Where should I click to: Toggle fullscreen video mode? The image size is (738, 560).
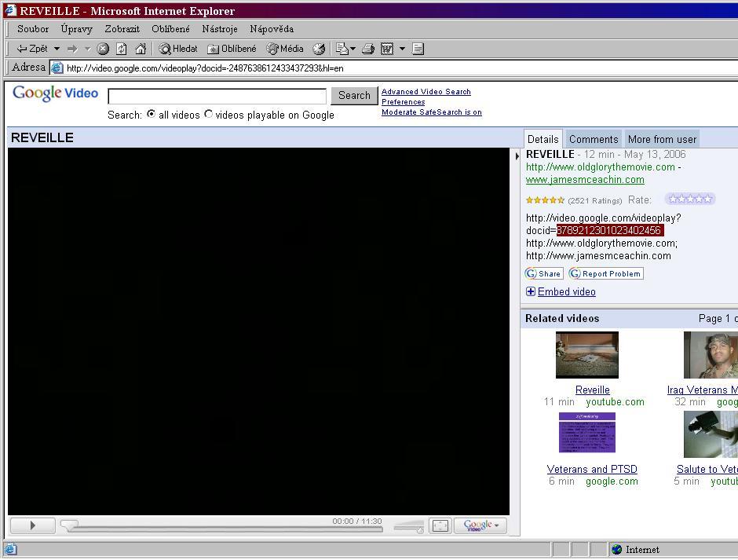(440, 525)
